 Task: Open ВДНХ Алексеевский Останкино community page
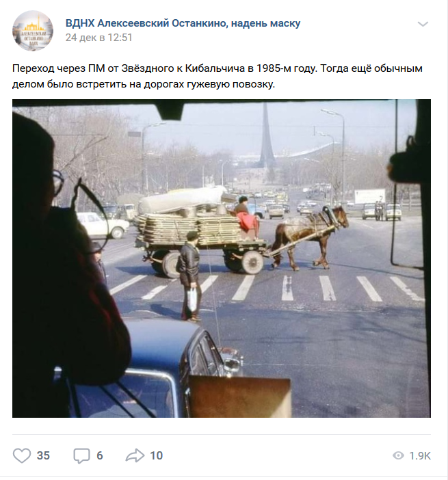pos(183,23)
